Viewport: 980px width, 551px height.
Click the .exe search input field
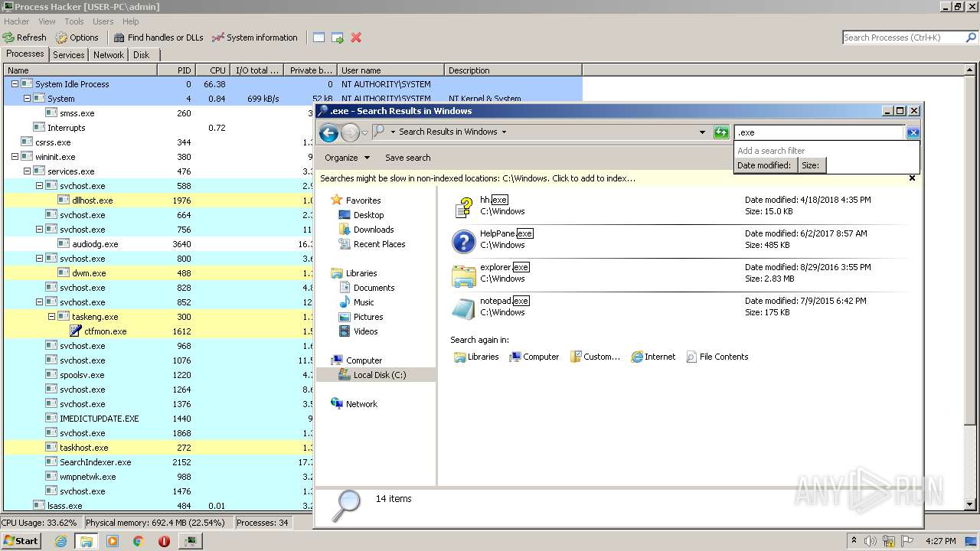tap(819, 132)
